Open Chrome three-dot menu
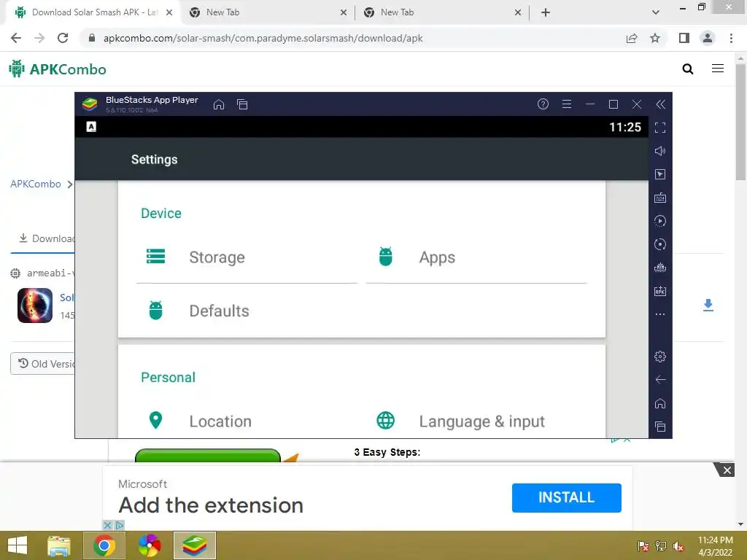Viewport: 747px width, 560px height. (731, 38)
